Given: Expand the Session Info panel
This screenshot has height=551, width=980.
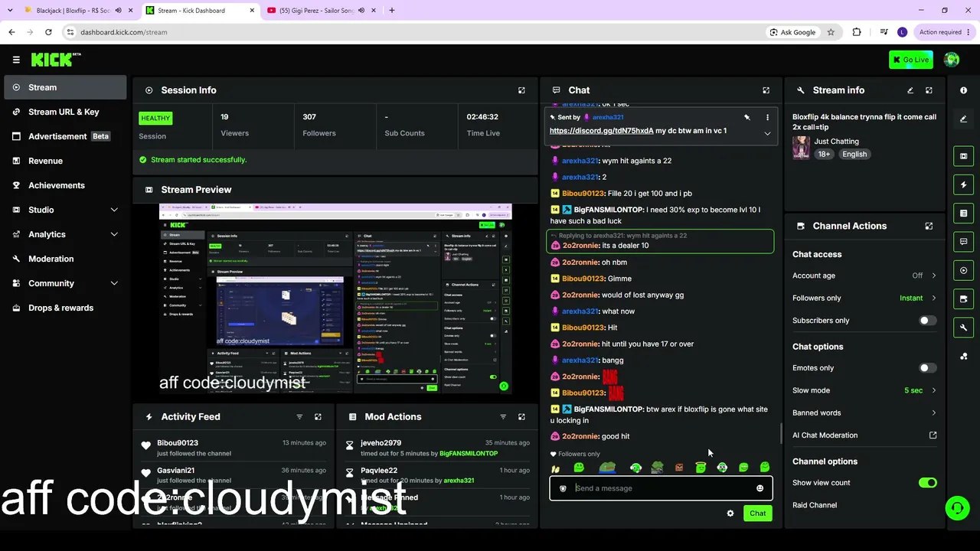Looking at the screenshot, I should [x=521, y=90].
